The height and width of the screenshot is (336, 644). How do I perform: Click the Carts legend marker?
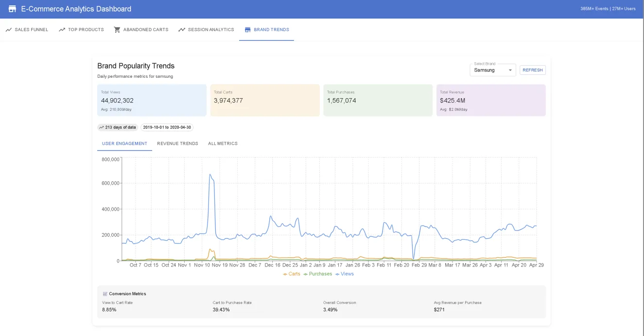(285, 274)
